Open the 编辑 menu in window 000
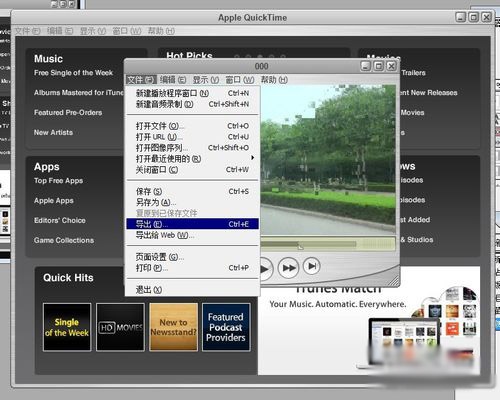 click(173, 80)
